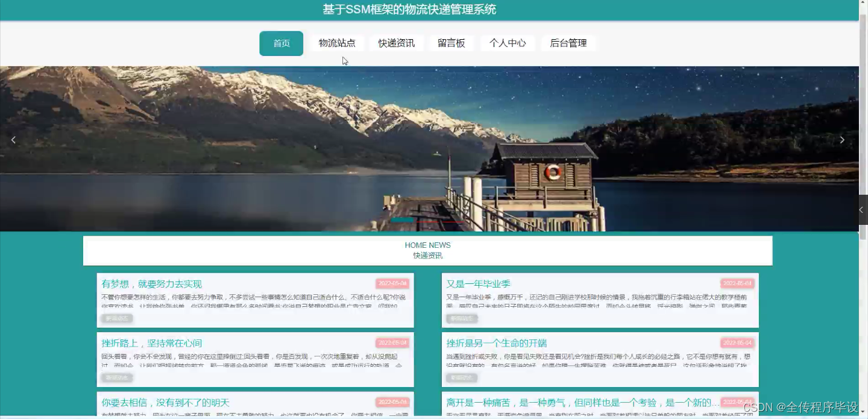
Task: Click date badge on 挫折路上 card
Action: point(392,343)
